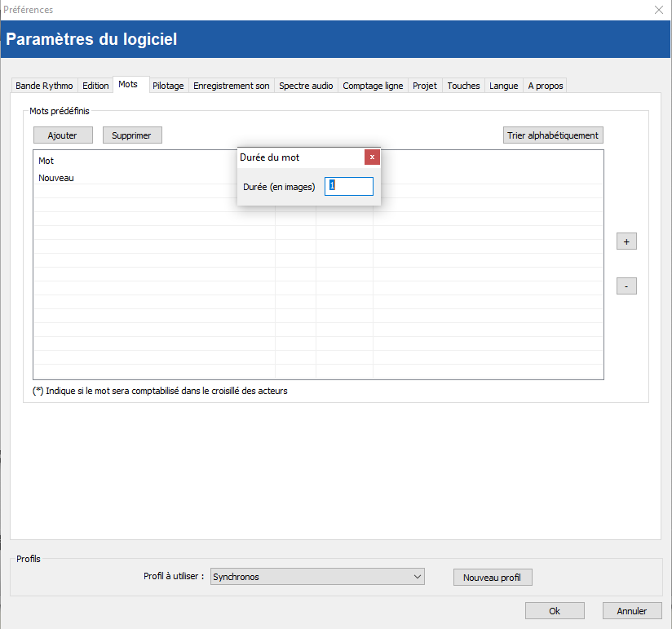Screen dimensions: 672x629
Task: View the A propos tab
Action: [545, 86]
